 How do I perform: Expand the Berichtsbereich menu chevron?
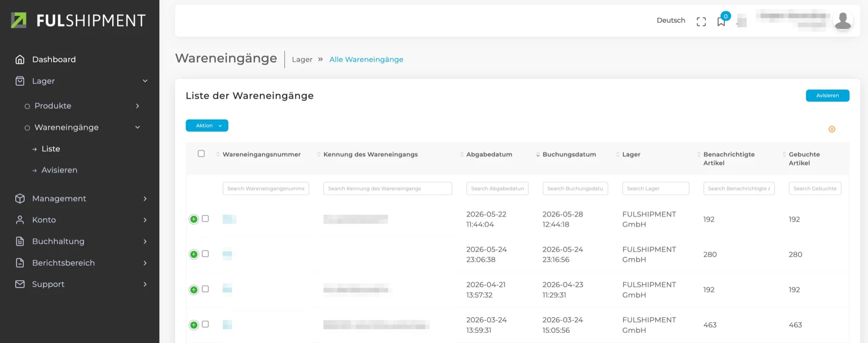(x=145, y=263)
